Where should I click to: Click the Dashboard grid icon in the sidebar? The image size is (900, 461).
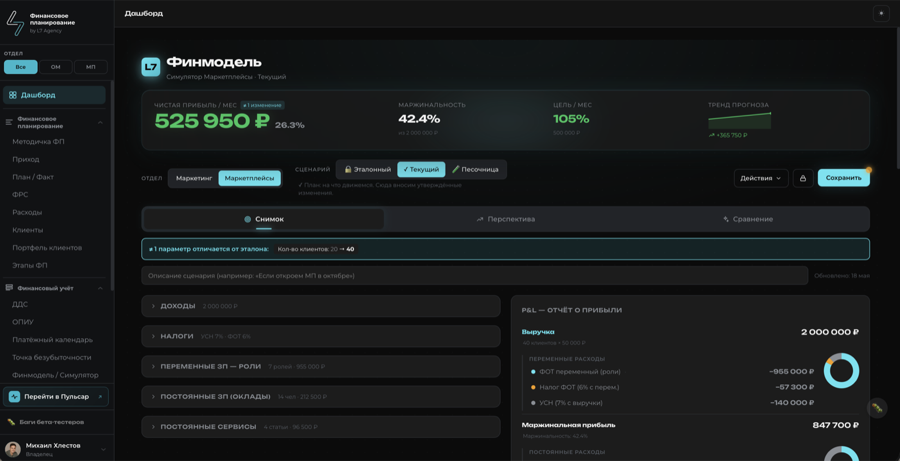tap(13, 95)
